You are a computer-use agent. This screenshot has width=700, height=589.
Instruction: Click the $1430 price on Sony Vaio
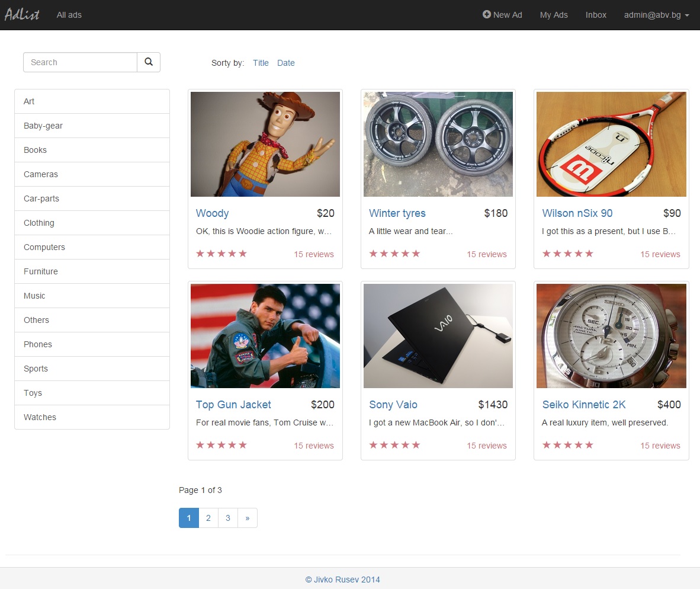[493, 405]
